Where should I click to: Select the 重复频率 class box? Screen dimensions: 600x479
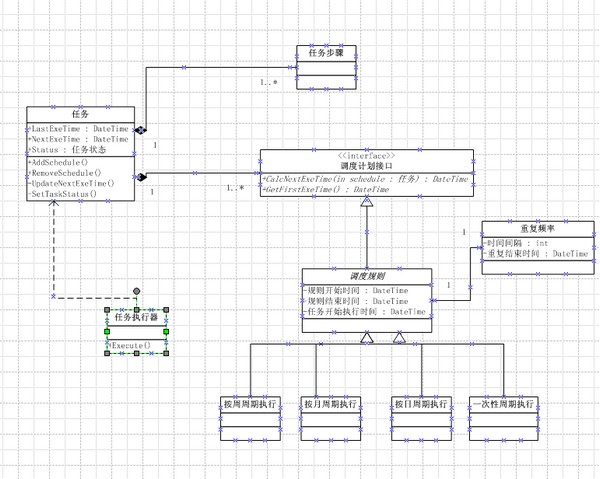pyautogui.click(x=538, y=248)
